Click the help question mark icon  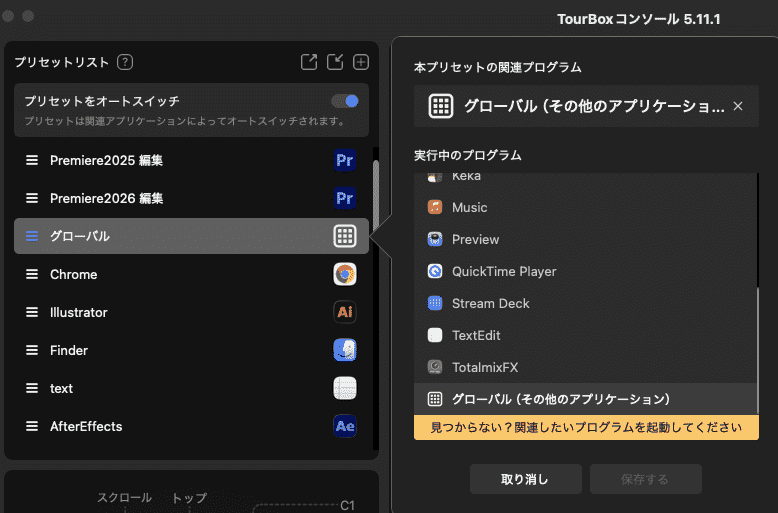(125, 62)
